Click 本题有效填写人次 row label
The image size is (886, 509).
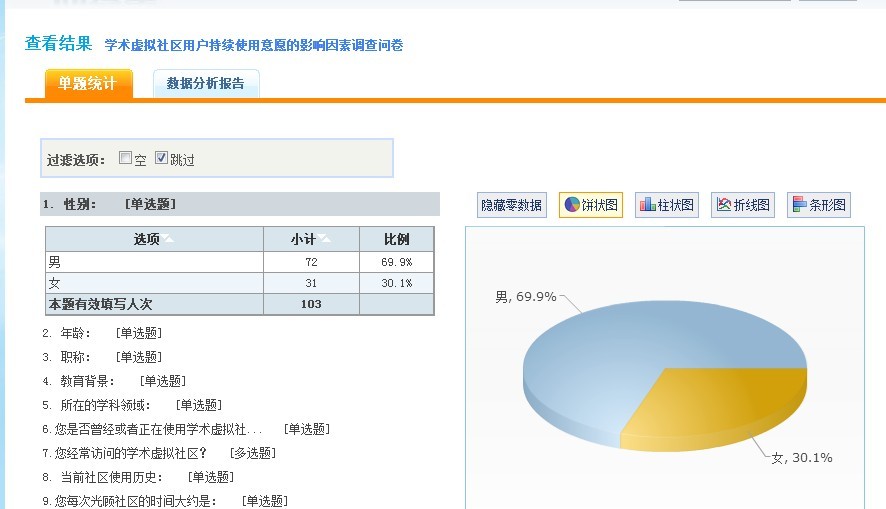point(101,304)
